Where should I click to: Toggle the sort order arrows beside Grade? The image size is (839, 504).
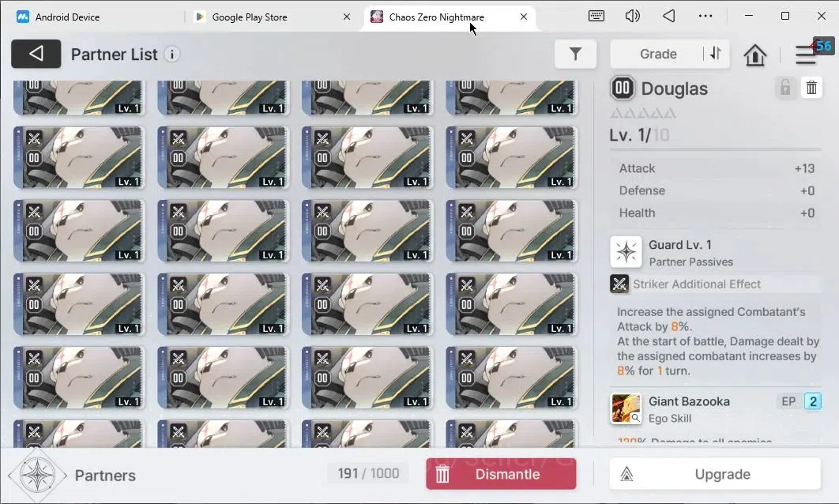(x=716, y=54)
